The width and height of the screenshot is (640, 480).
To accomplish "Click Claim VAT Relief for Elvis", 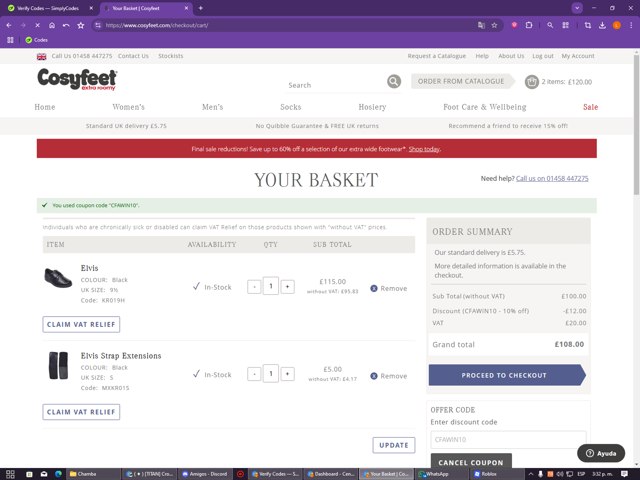I will pyautogui.click(x=81, y=324).
